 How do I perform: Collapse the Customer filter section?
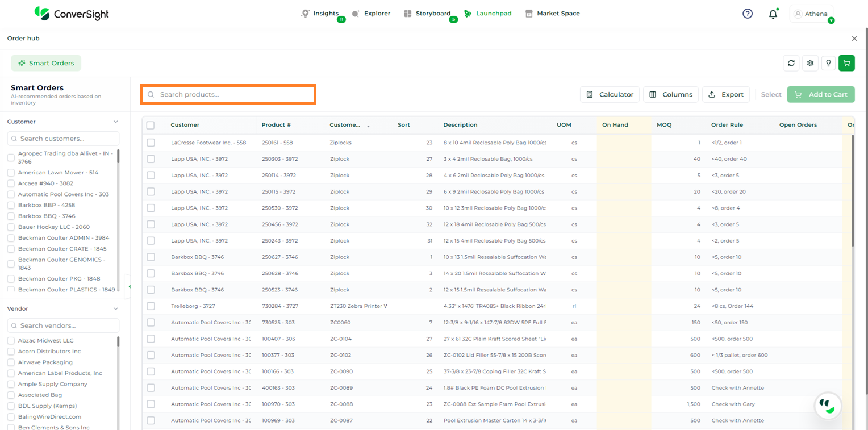[x=116, y=122]
